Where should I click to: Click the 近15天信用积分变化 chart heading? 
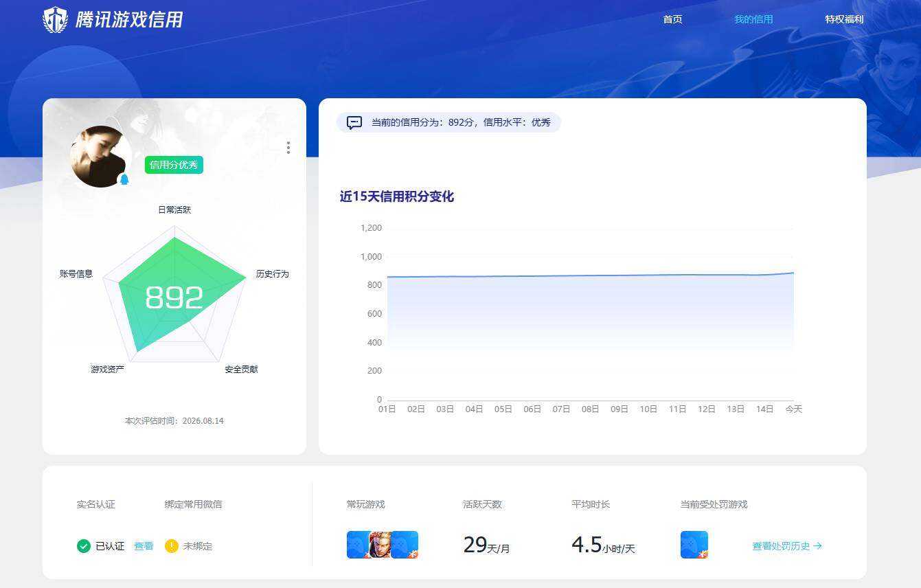click(x=397, y=196)
